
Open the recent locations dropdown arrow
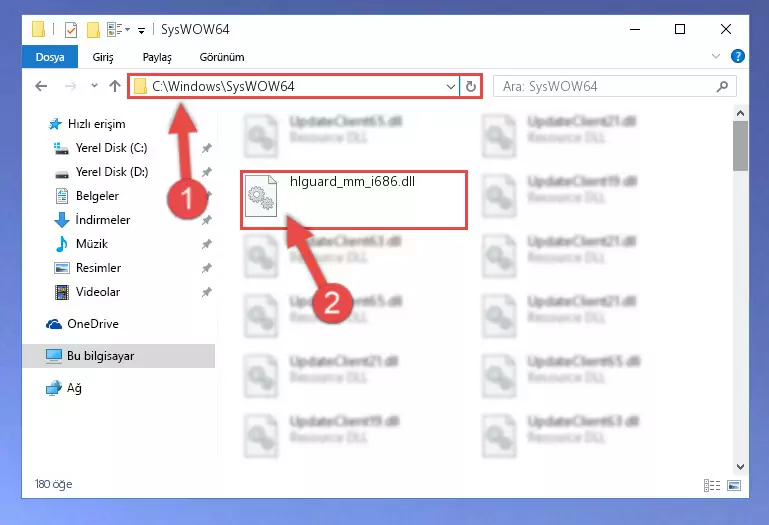pyautogui.click(x=94, y=86)
